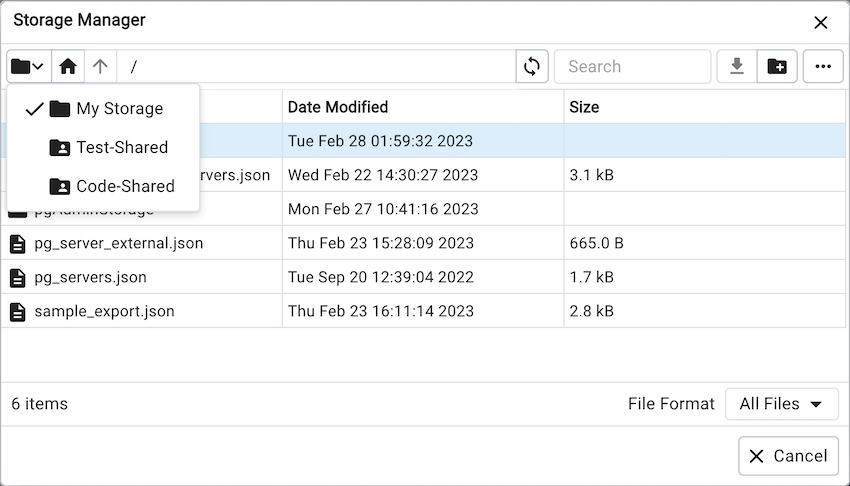Sort by Date Modified column
The image size is (850, 486).
pos(338,107)
